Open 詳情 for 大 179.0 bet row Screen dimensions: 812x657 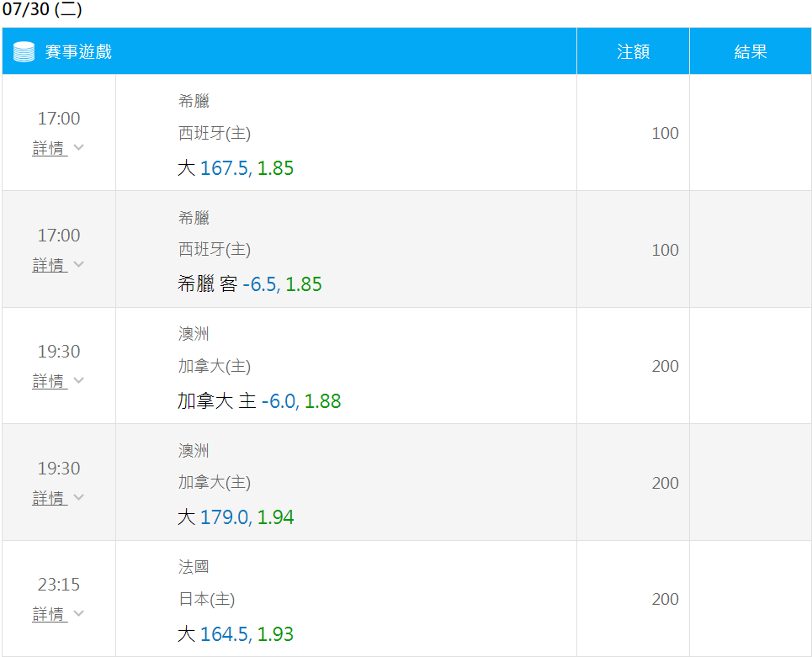(50, 498)
